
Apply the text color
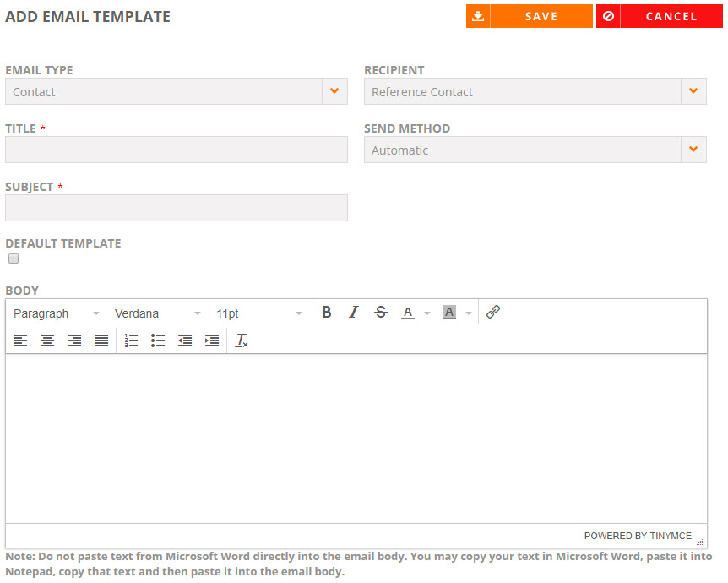[408, 312]
